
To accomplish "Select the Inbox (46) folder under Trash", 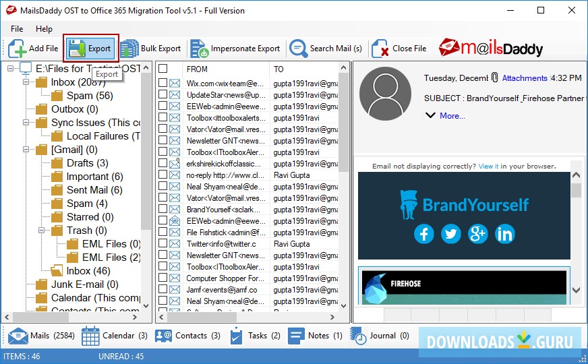I will click(x=81, y=271).
